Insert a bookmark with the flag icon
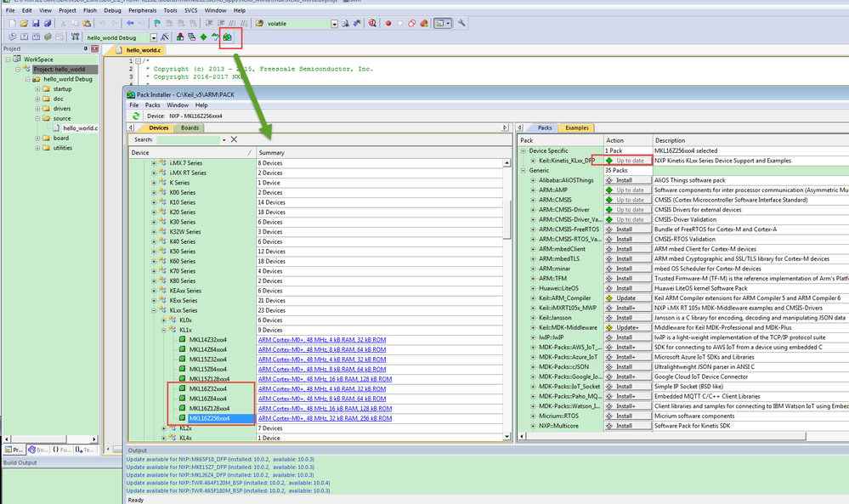Image resolution: width=849 pixels, height=504 pixels. click(157, 23)
